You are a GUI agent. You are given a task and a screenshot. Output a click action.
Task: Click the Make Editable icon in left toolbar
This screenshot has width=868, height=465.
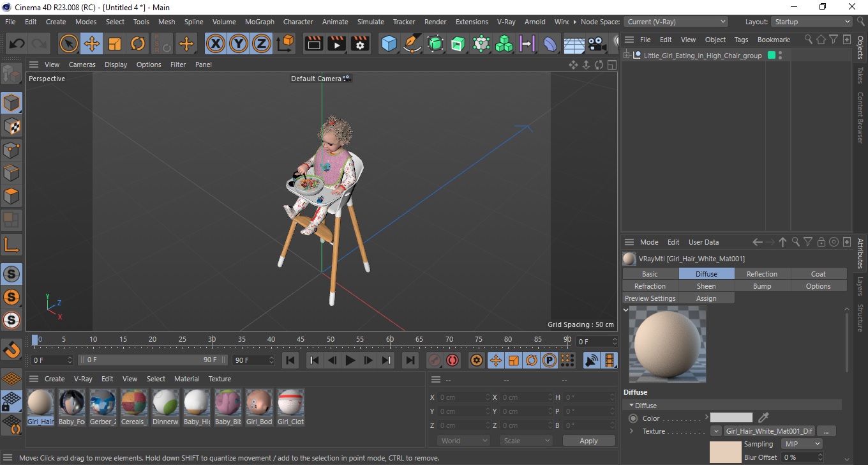click(x=11, y=75)
